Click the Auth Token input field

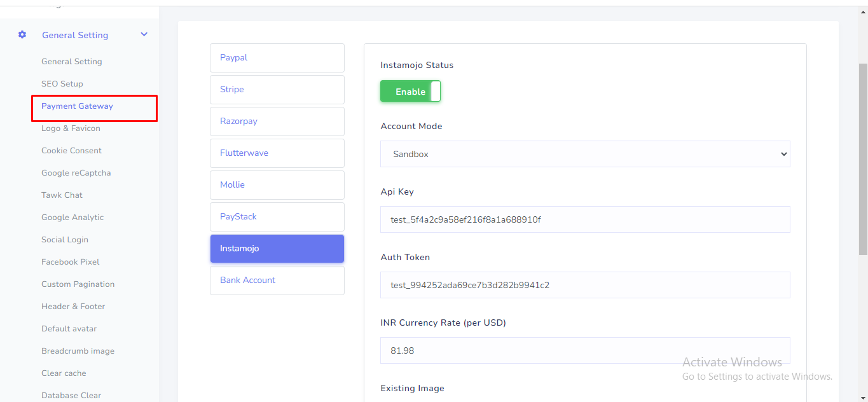pyautogui.click(x=584, y=285)
